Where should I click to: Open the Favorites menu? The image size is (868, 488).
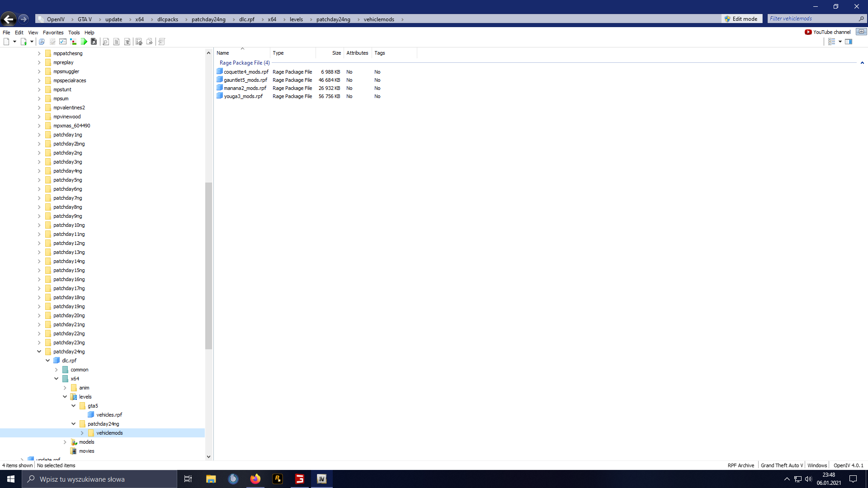[53, 33]
